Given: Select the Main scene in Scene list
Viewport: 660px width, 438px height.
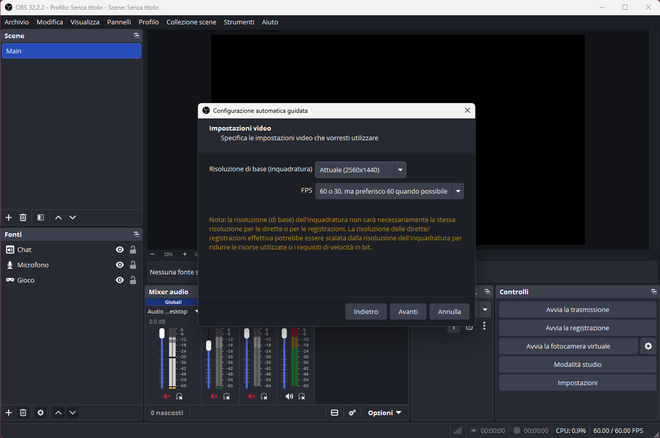Looking at the screenshot, I should point(72,51).
